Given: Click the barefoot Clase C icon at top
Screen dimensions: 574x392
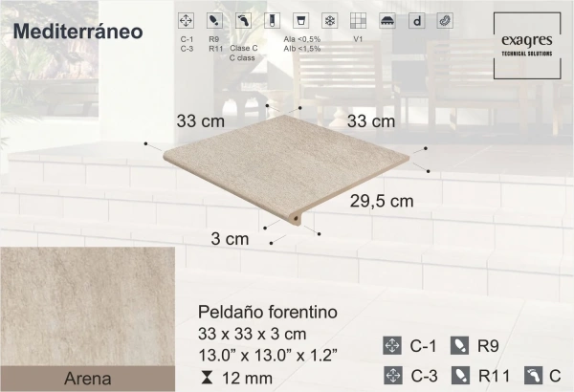Looking at the screenshot, I should coord(244,20).
